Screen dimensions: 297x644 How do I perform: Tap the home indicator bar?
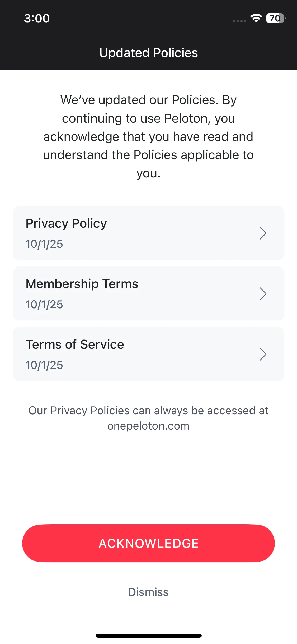[x=148, y=636]
